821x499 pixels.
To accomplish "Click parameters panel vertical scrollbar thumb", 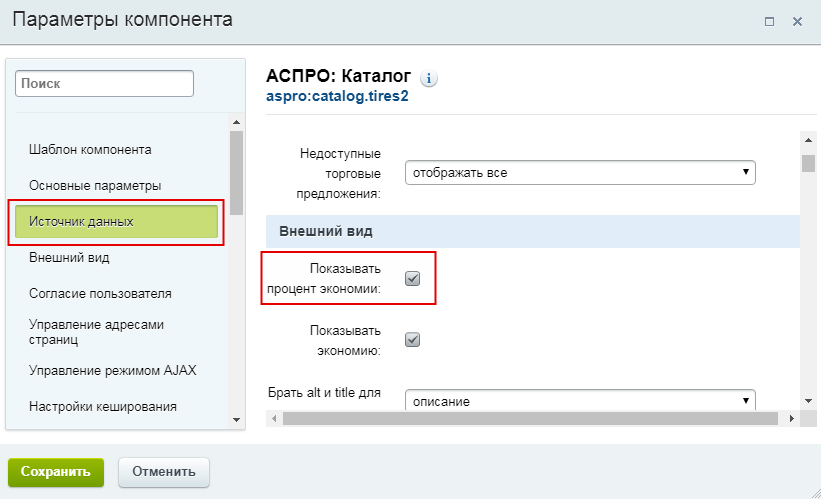I will [x=808, y=163].
